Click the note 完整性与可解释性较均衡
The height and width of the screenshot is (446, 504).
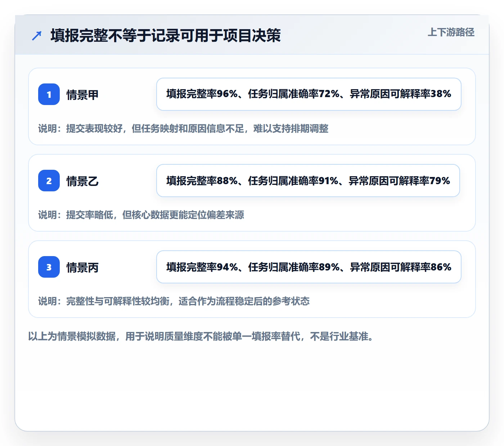pos(174,301)
